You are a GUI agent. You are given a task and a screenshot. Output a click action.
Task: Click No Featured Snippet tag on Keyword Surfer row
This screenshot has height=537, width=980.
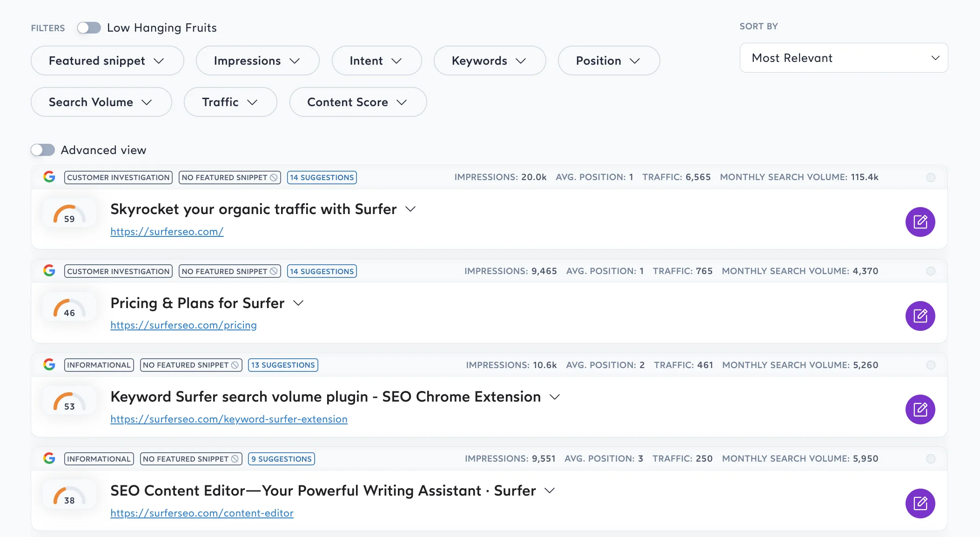pyautogui.click(x=191, y=365)
